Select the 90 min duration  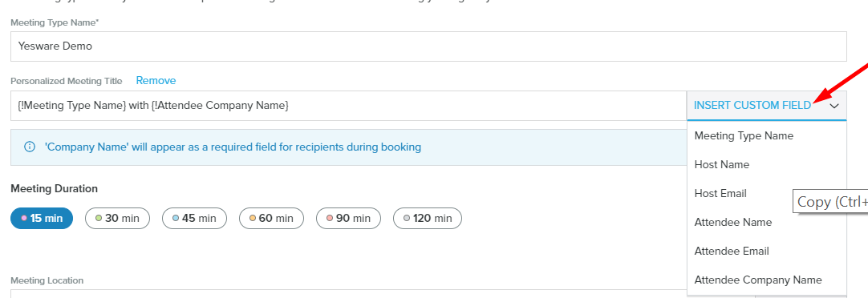tap(348, 219)
